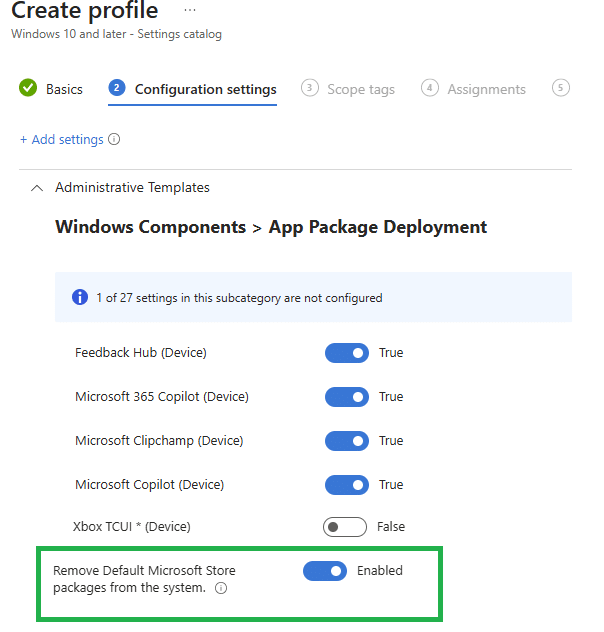The image size is (604, 632).
Task: Click the step 5 circle icon
Action: click(x=561, y=88)
